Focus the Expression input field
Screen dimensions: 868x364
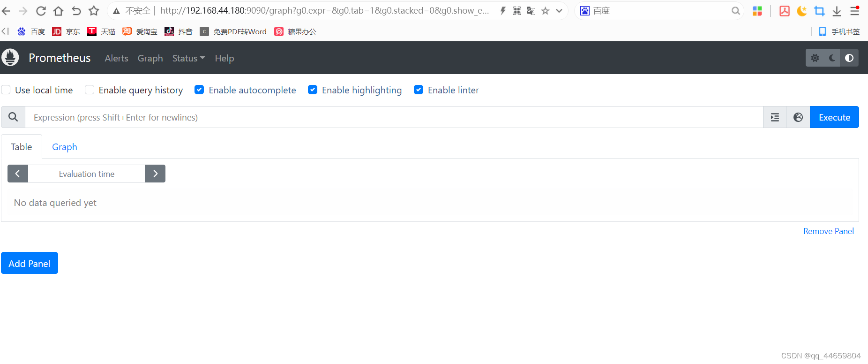click(394, 117)
